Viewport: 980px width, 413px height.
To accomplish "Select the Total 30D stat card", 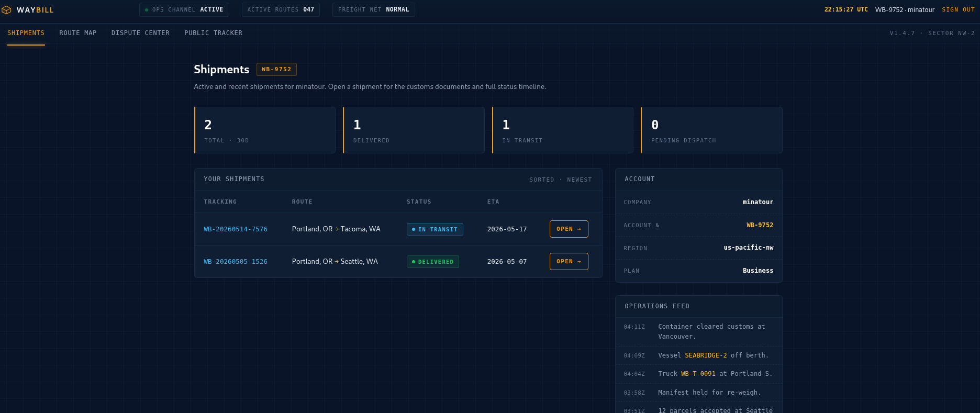I will (265, 130).
